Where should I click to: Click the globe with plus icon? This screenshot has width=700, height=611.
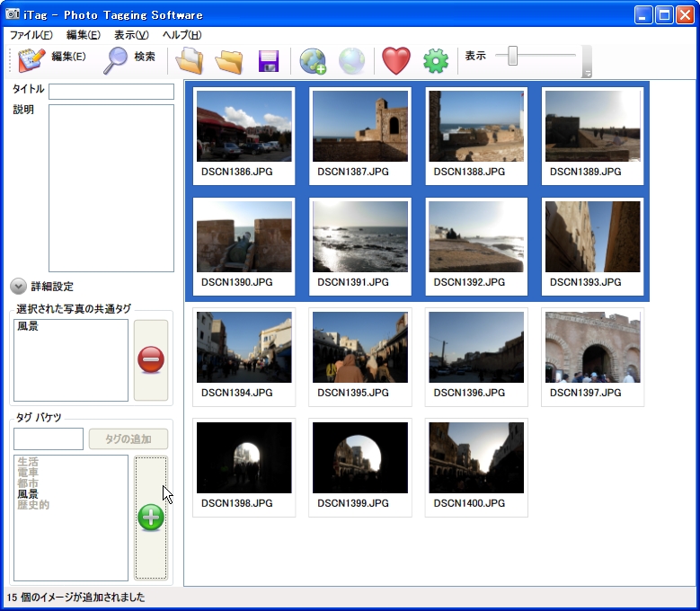pos(313,61)
